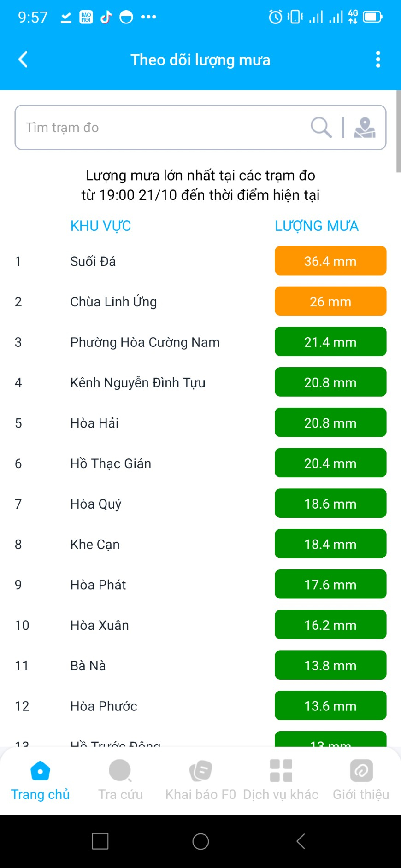Open the Khai báo F0 icon
401x868 pixels.
(x=200, y=771)
